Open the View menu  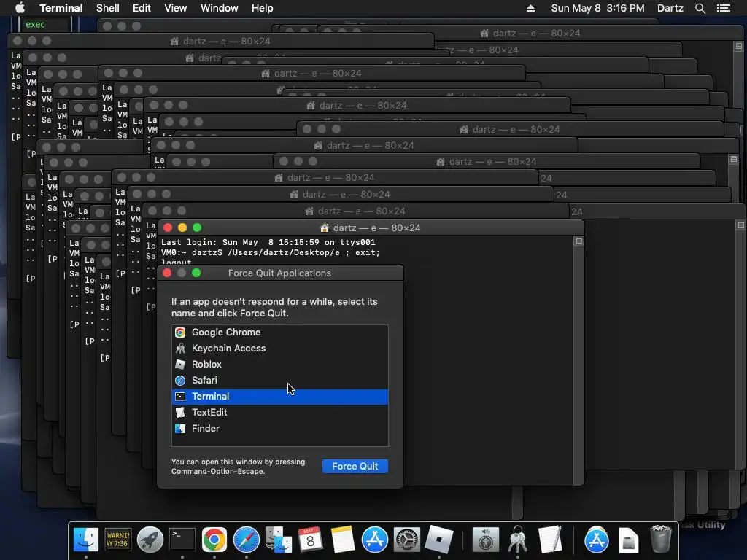(175, 8)
